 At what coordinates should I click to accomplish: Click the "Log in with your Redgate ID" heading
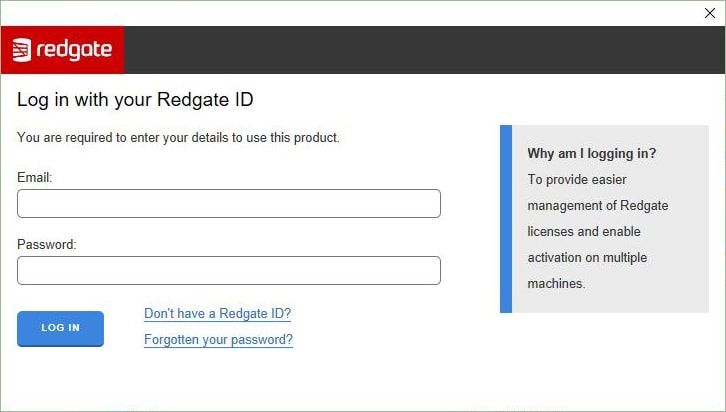click(x=135, y=100)
